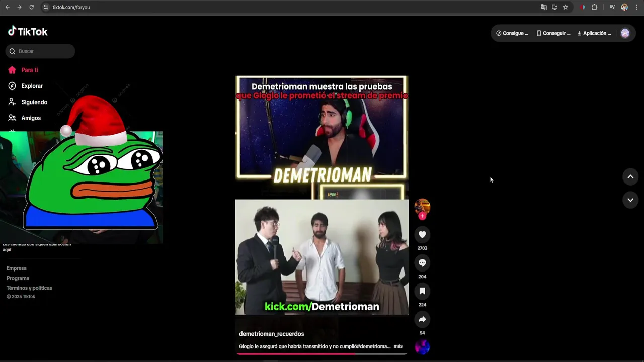Reload the page with the refresh icon
Viewport: 644px width, 362px height.
tap(31, 7)
